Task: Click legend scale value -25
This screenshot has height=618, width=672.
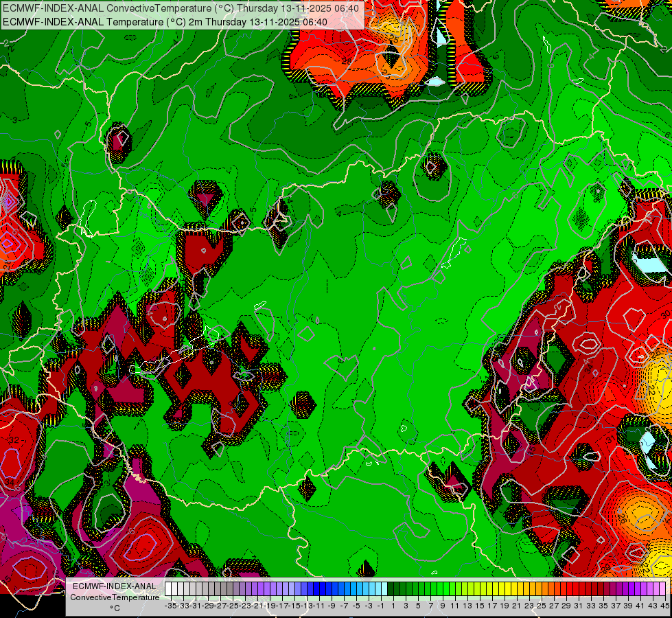Action: [233, 606]
